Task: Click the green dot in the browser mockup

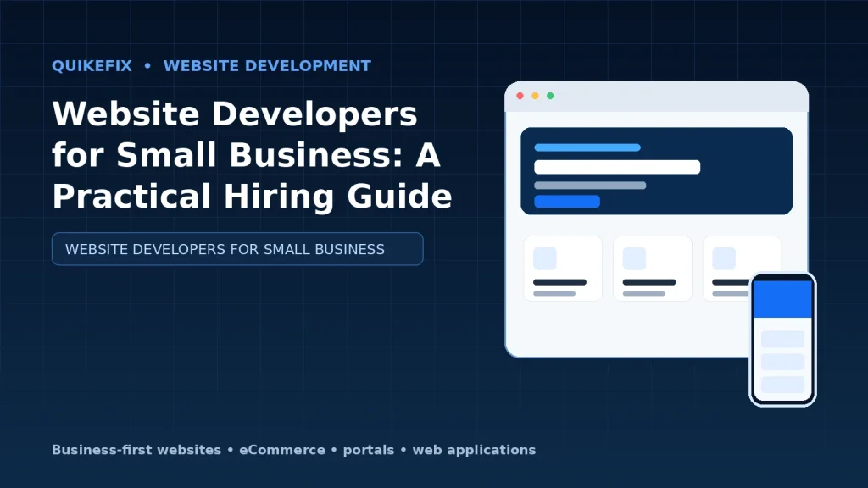Action: click(x=550, y=96)
